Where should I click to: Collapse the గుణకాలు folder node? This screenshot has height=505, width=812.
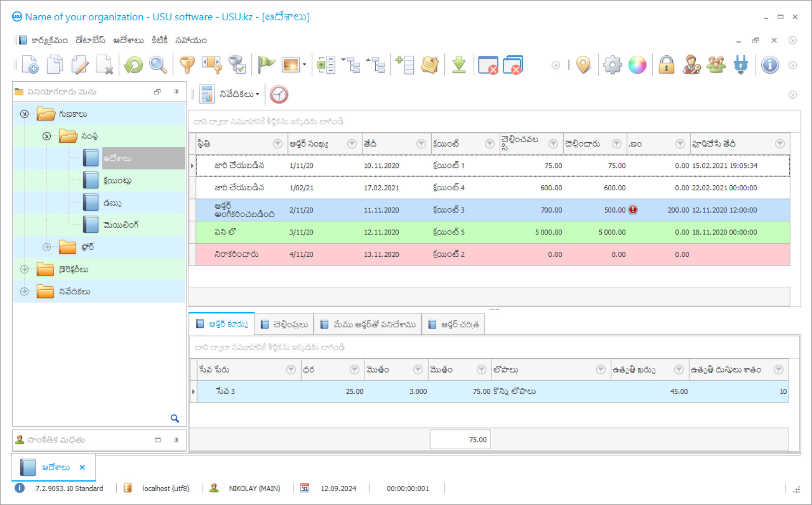coord(24,114)
